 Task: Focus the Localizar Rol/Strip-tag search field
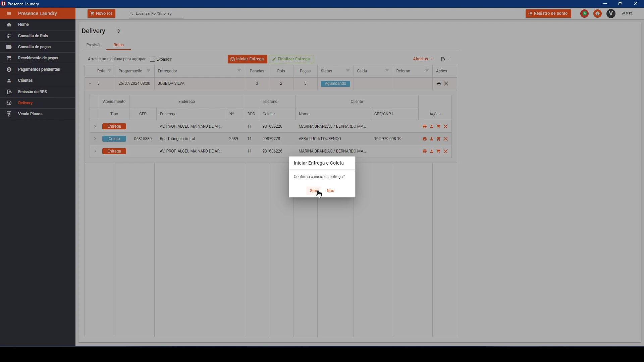(156, 14)
